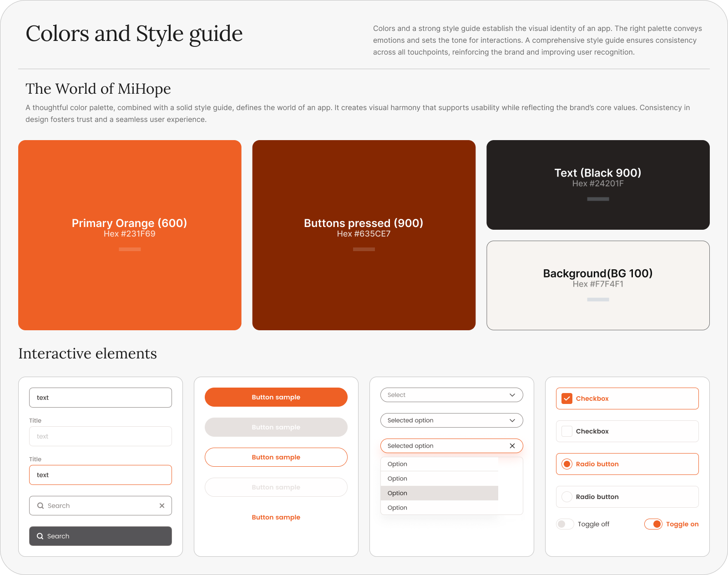728x575 pixels.
Task: Clear the selected option with its X icon
Action: 512,446
